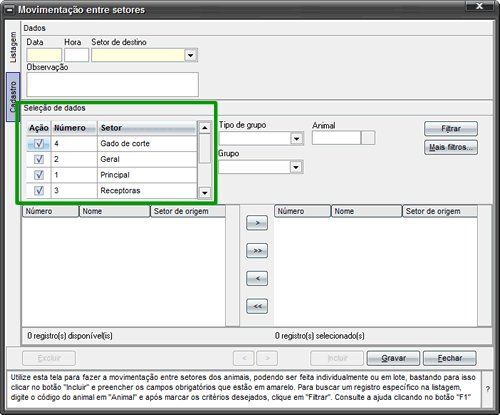Select the Cadastro side tab
This screenshot has height=415, width=500.
coord(13,97)
